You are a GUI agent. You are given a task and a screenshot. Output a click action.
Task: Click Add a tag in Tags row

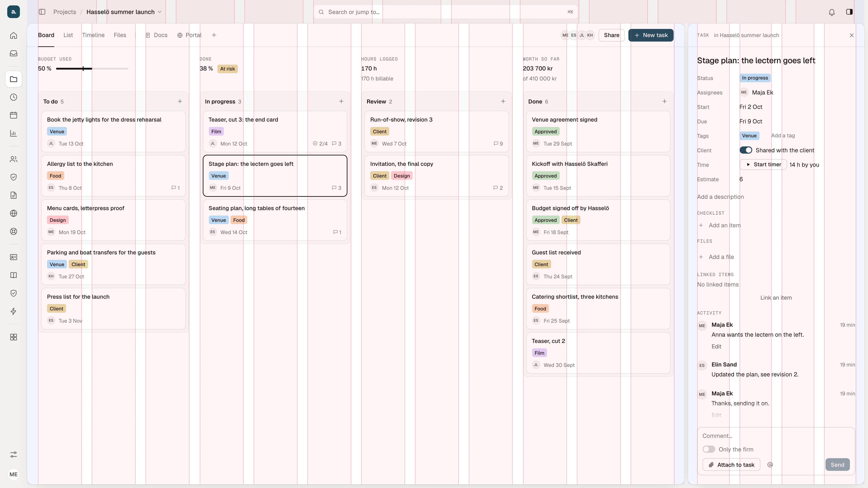coord(783,136)
